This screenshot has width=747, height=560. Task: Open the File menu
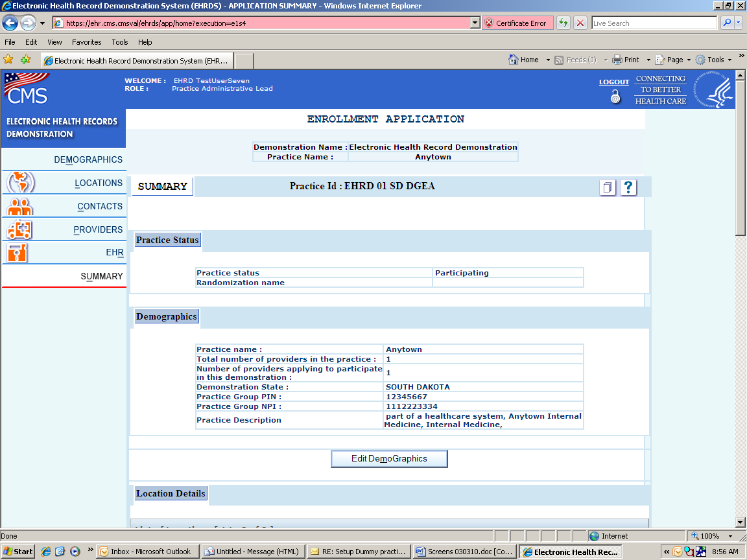pyautogui.click(x=10, y=42)
